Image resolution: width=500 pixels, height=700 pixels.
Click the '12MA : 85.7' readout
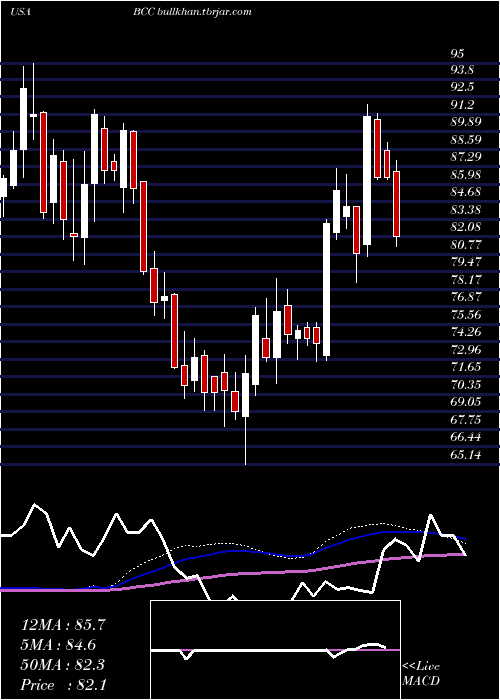click(63, 625)
